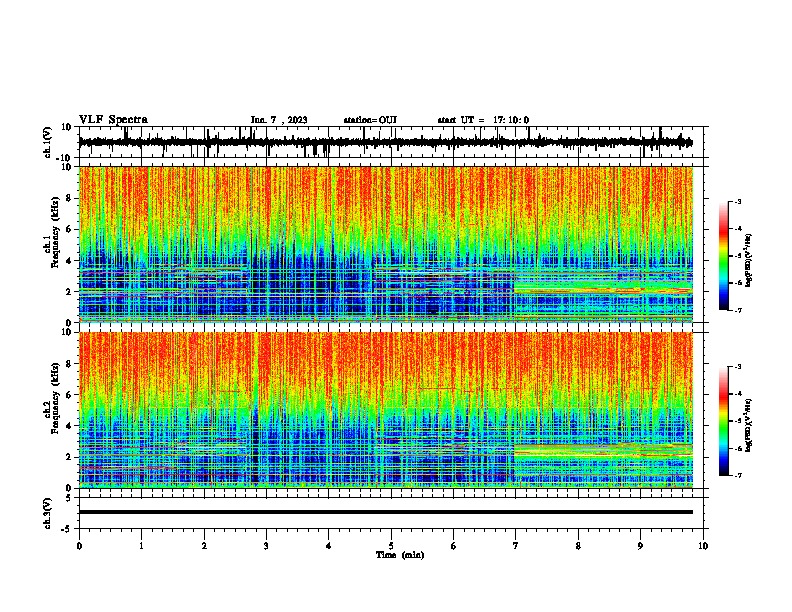Click the '8' kHz tick on ch.1 spectrogram

click(69, 198)
